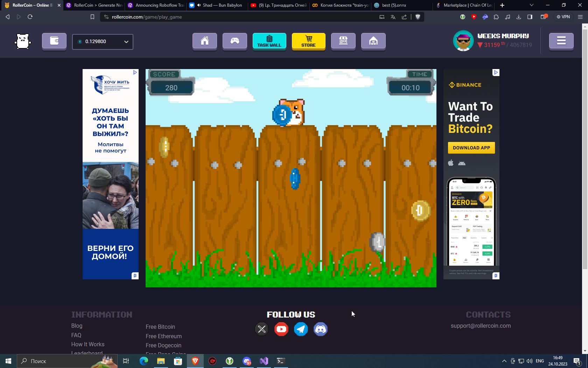
Task: Reload the page
Action: tap(30, 17)
